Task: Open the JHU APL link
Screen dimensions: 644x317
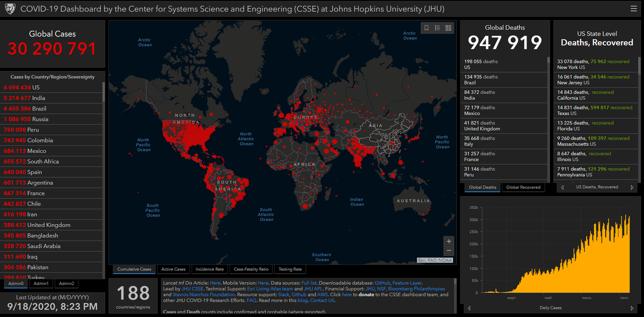Action: click(x=314, y=289)
